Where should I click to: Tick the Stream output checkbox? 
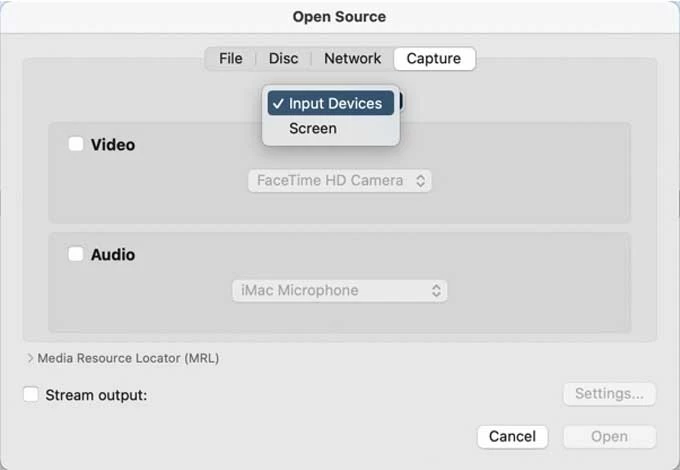coord(31,395)
